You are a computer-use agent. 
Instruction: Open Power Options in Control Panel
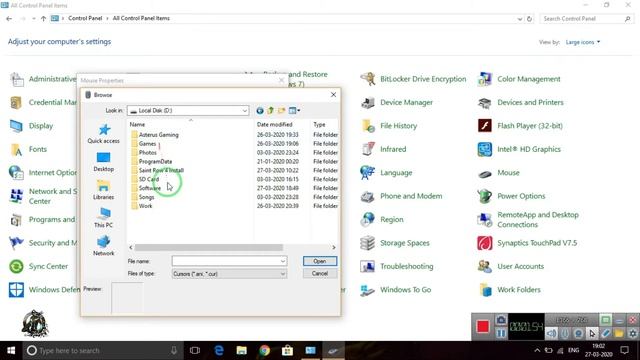click(511, 196)
